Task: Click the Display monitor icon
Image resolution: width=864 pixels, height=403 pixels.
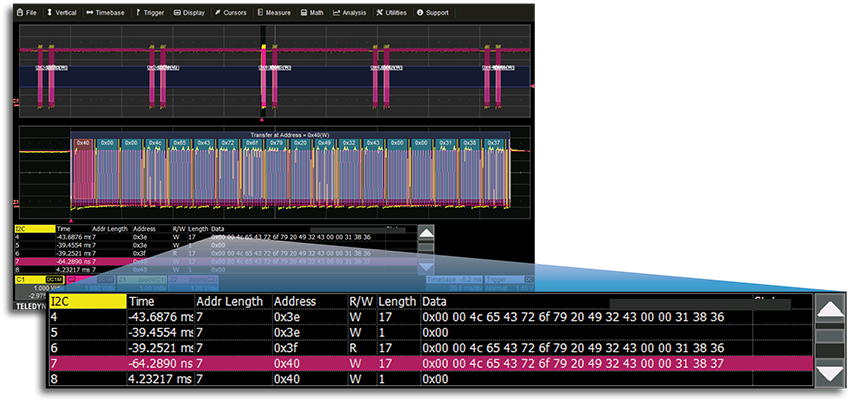Action: [x=178, y=13]
